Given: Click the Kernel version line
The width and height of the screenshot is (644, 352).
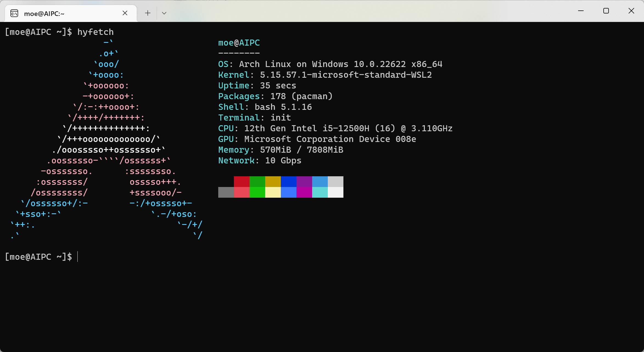Looking at the screenshot, I should [325, 75].
